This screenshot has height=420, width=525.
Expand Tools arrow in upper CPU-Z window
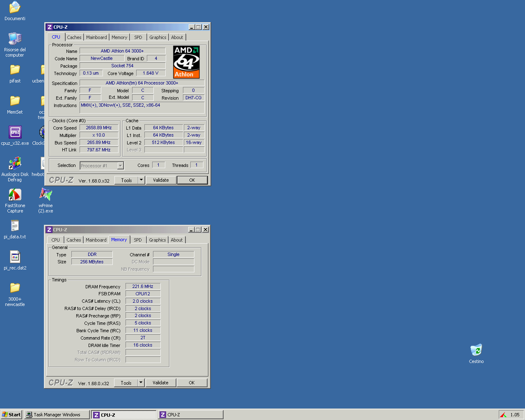pos(142,180)
